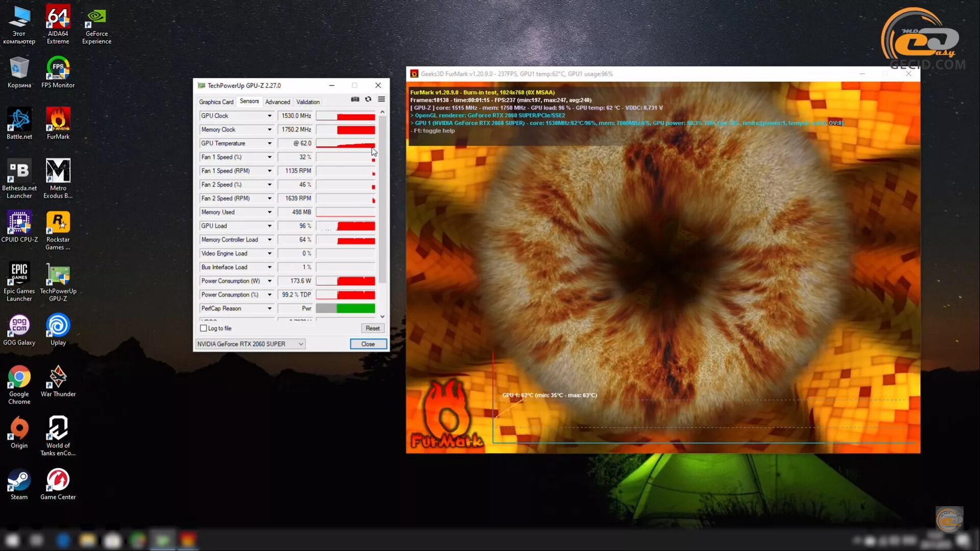Launch Uplay desktop shortcut
Screen dimensions: 980x551
pyautogui.click(x=58, y=329)
